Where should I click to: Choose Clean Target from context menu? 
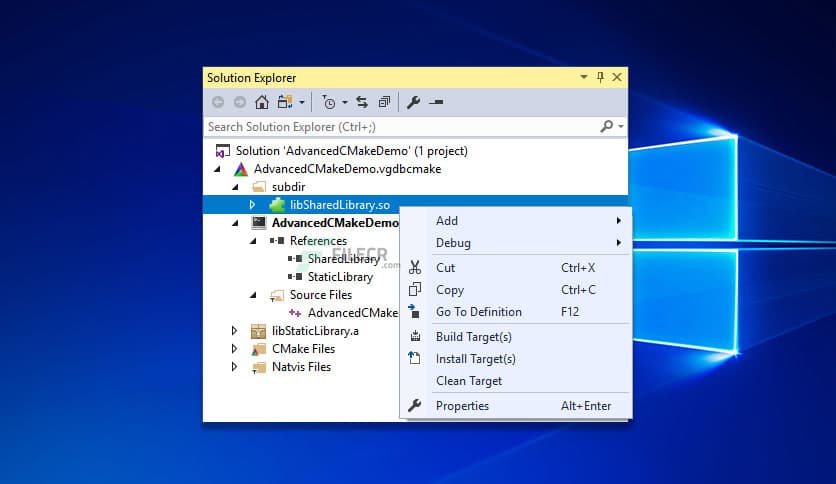pyautogui.click(x=468, y=381)
